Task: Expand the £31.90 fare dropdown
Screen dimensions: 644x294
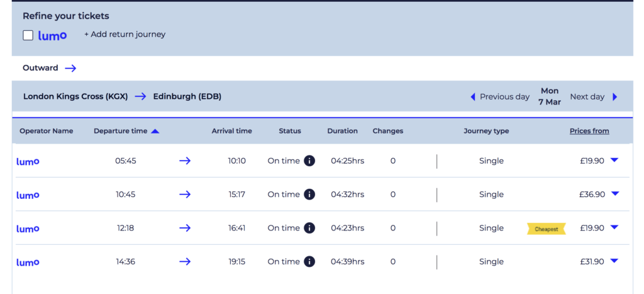Action: (x=614, y=261)
